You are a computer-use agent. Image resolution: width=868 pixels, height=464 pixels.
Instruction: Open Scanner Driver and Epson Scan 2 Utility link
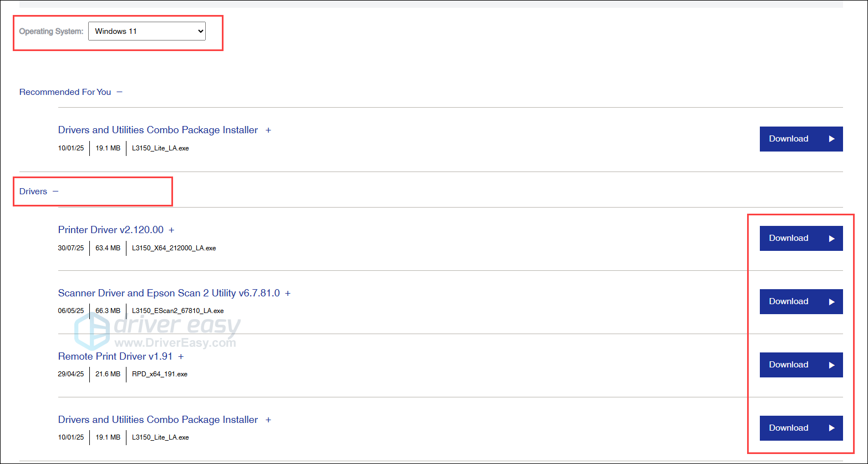[x=169, y=293]
